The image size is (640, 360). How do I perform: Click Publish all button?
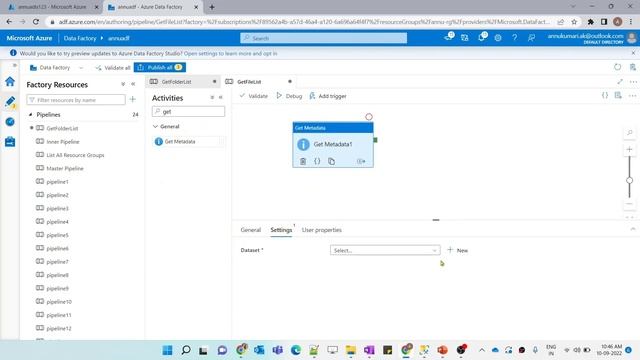coord(160,67)
